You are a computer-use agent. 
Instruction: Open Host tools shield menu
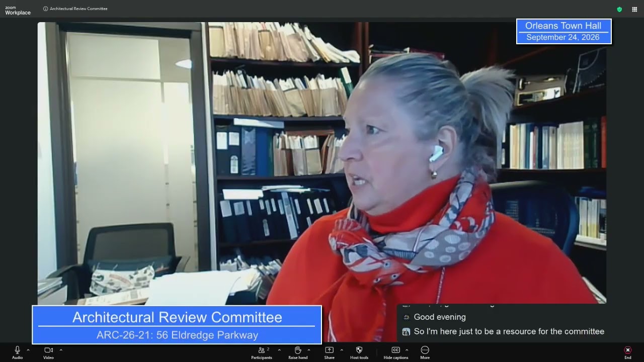359,352
